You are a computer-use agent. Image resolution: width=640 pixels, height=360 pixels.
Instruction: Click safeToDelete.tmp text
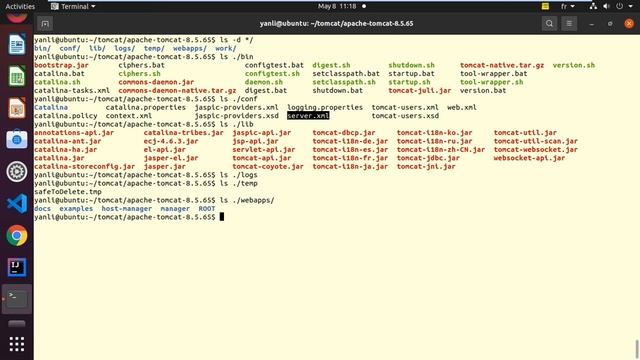pyautogui.click(x=68, y=192)
